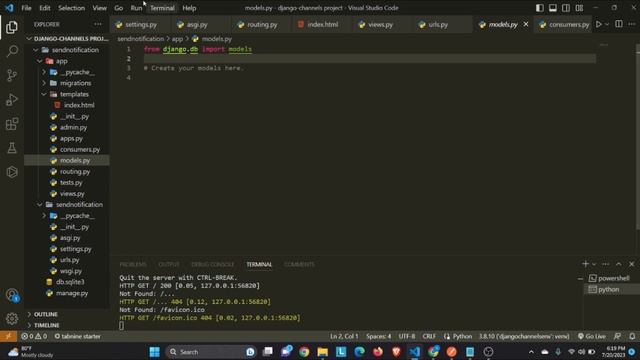The height and width of the screenshot is (360, 640).
Task: Click the Ln 2, Col 1 status item
Action: 344,336
